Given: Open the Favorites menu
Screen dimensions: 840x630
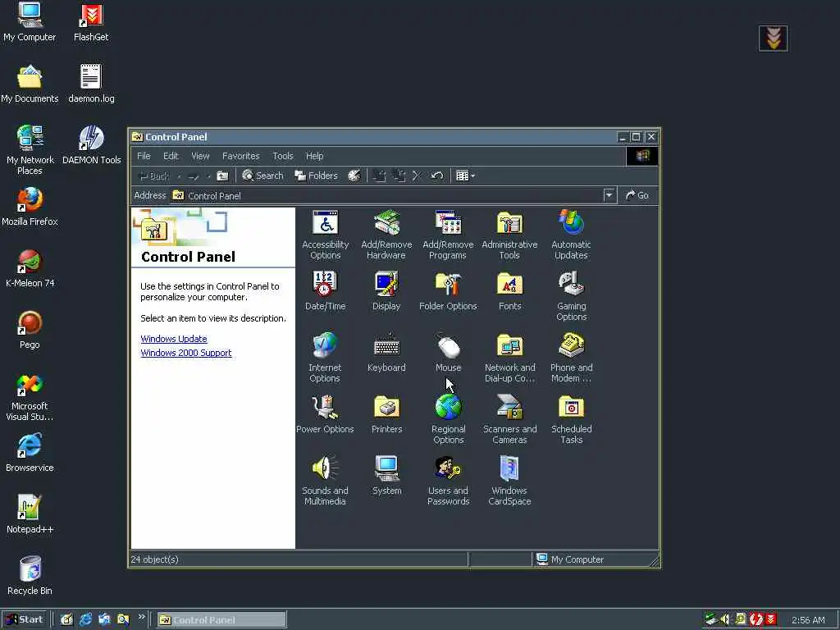Looking at the screenshot, I should pyautogui.click(x=240, y=156).
